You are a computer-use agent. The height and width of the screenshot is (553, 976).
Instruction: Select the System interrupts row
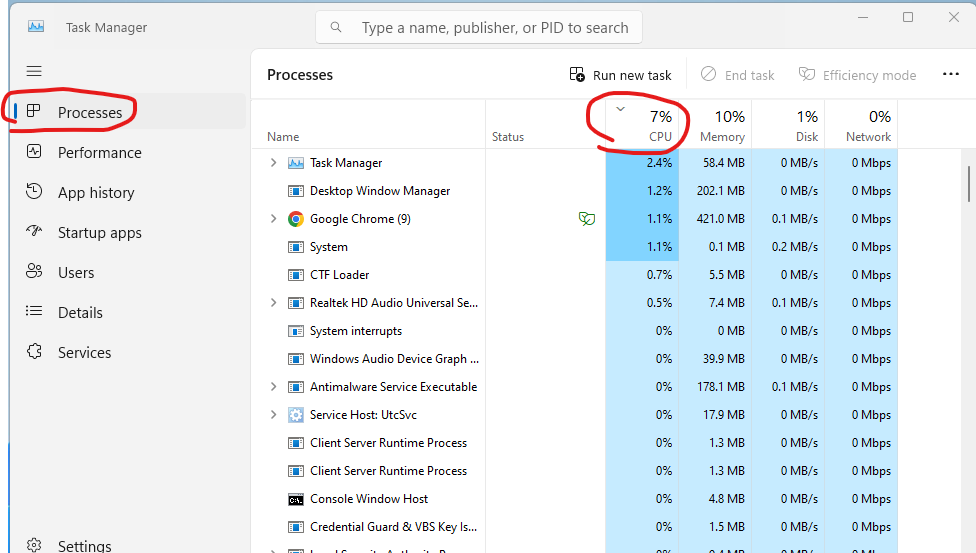tap(355, 331)
